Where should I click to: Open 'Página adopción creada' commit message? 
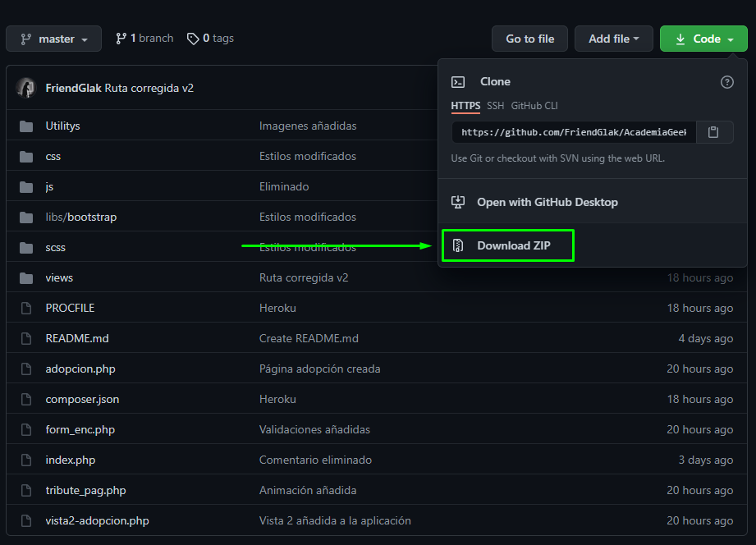(x=319, y=369)
